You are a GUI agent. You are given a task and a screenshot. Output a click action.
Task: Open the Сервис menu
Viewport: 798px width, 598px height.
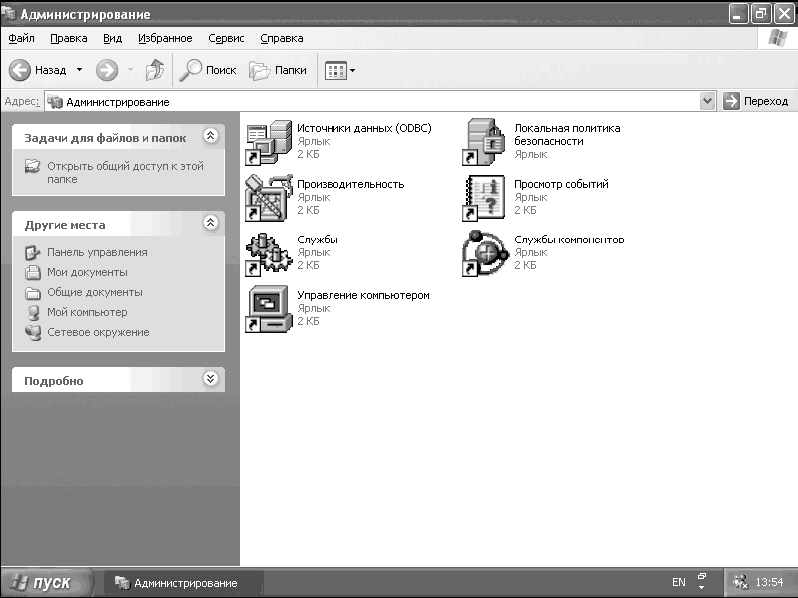[x=226, y=38]
